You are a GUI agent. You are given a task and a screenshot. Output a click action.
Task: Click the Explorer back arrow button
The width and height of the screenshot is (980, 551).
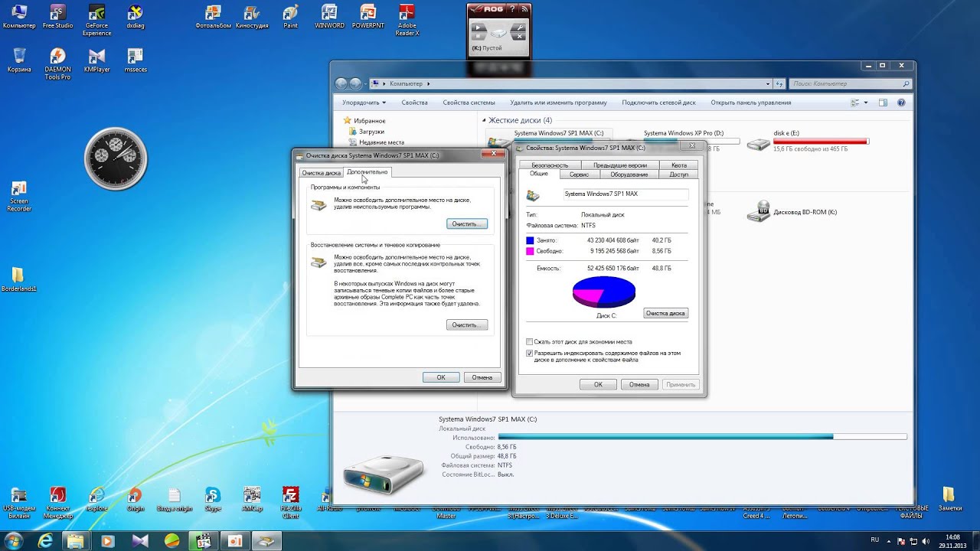coord(341,83)
